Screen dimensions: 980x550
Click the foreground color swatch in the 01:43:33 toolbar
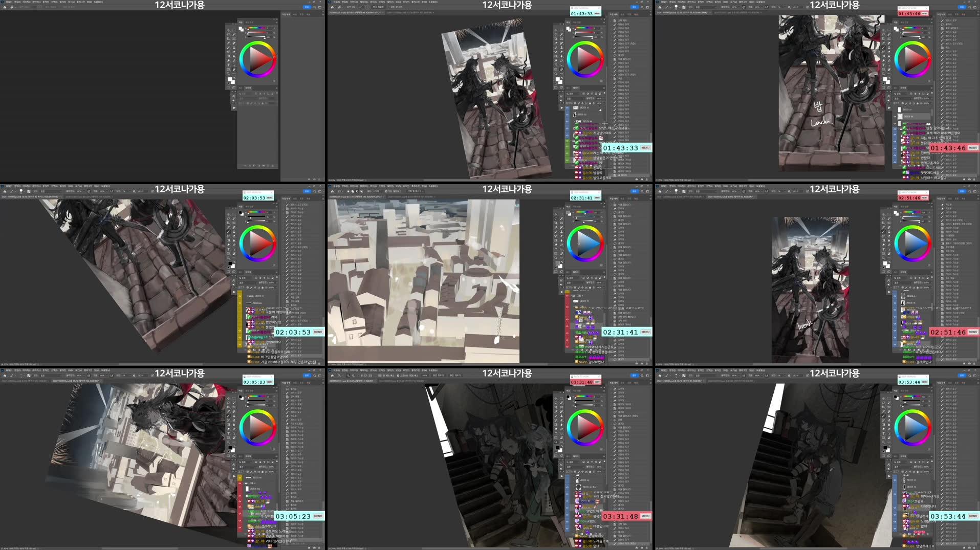coord(558,79)
